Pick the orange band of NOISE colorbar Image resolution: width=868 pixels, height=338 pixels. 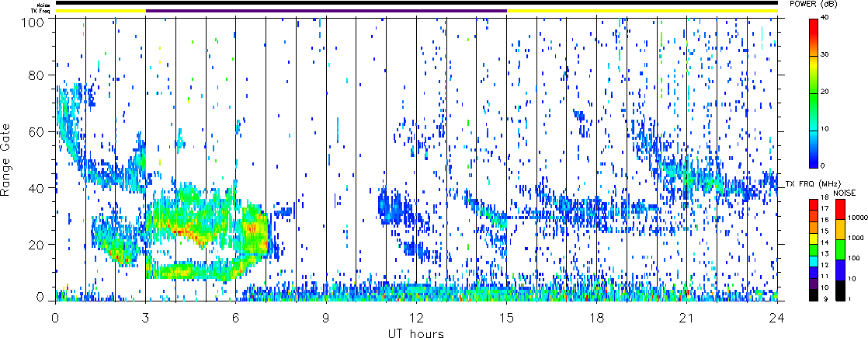pos(840,229)
